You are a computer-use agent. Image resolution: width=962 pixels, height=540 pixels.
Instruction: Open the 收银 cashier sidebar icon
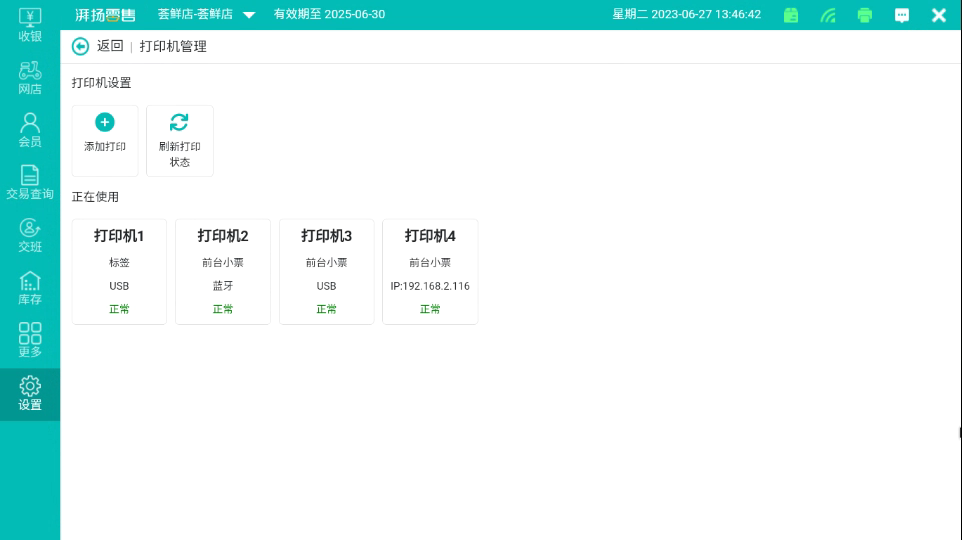coord(30,24)
